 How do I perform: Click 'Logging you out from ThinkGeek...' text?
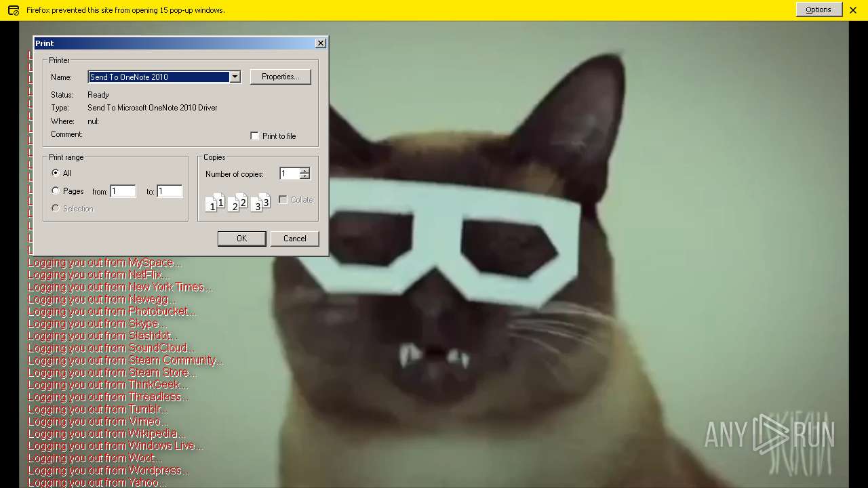[108, 385]
